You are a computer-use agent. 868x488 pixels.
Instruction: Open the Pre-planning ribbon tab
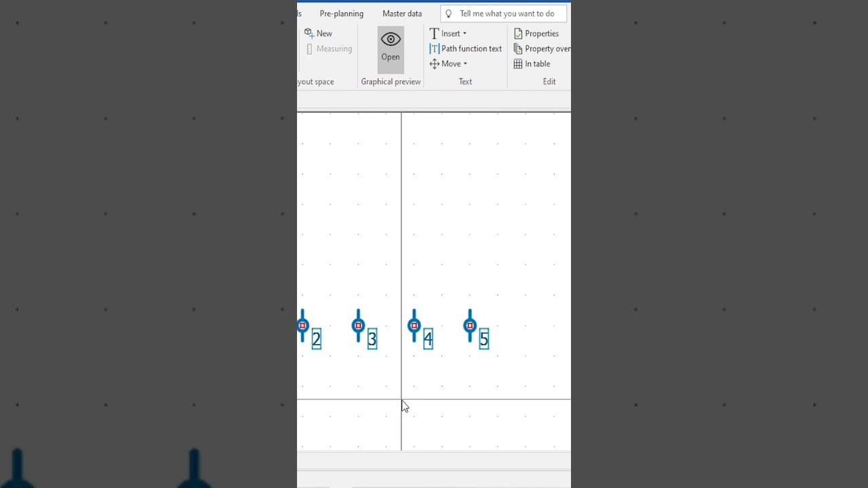(341, 14)
